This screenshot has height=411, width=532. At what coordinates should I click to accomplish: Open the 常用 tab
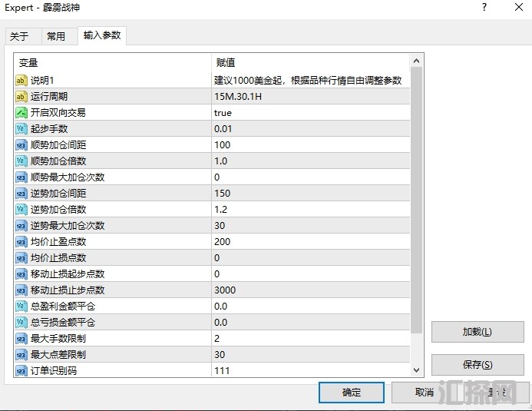[x=56, y=36]
